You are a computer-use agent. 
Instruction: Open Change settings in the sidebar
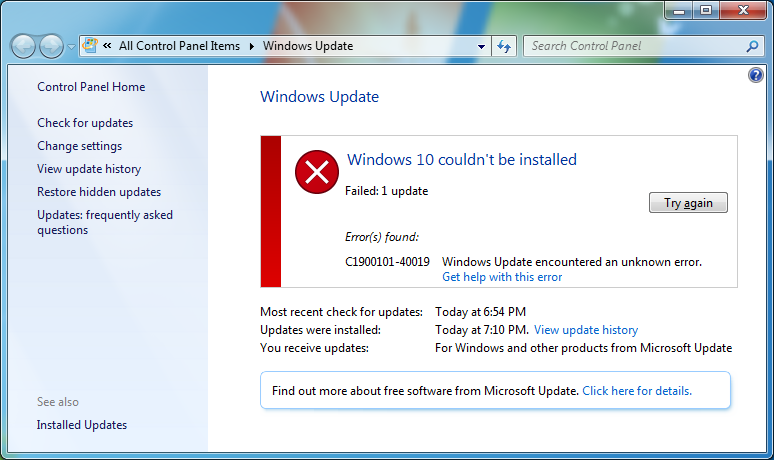coord(79,146)
